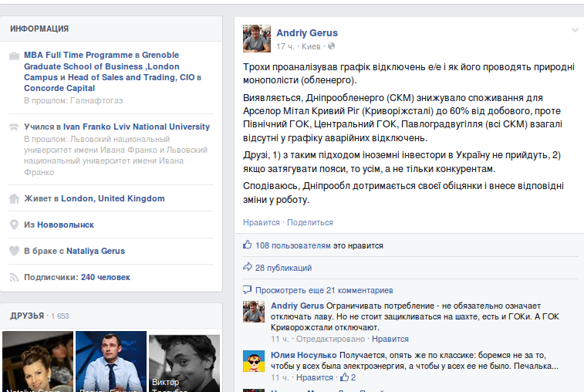
Task: Open Andriy Gerus post author avatar
Action: click(257, 39)
